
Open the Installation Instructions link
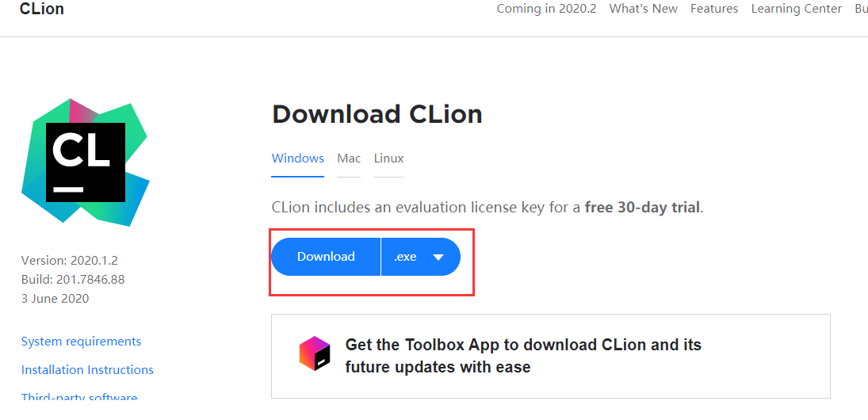pos(87,370)
